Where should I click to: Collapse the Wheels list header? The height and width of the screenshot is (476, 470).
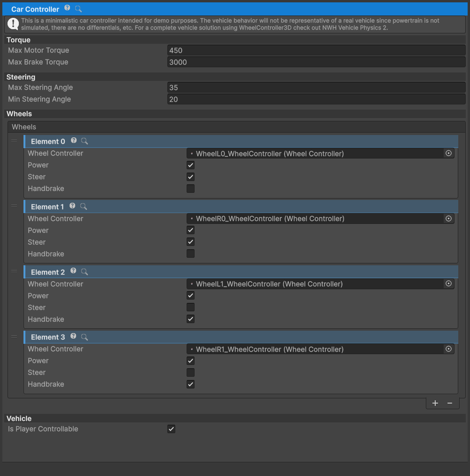[236, 127]
